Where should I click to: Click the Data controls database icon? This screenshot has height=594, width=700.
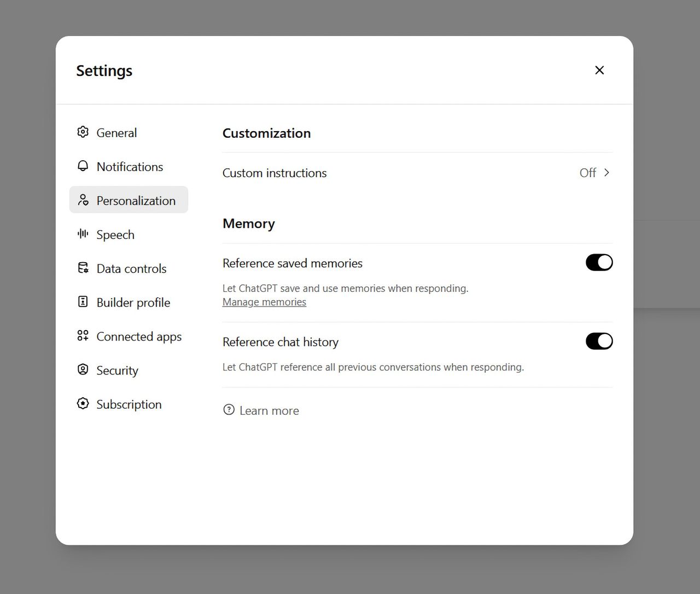tap(83, 268)
